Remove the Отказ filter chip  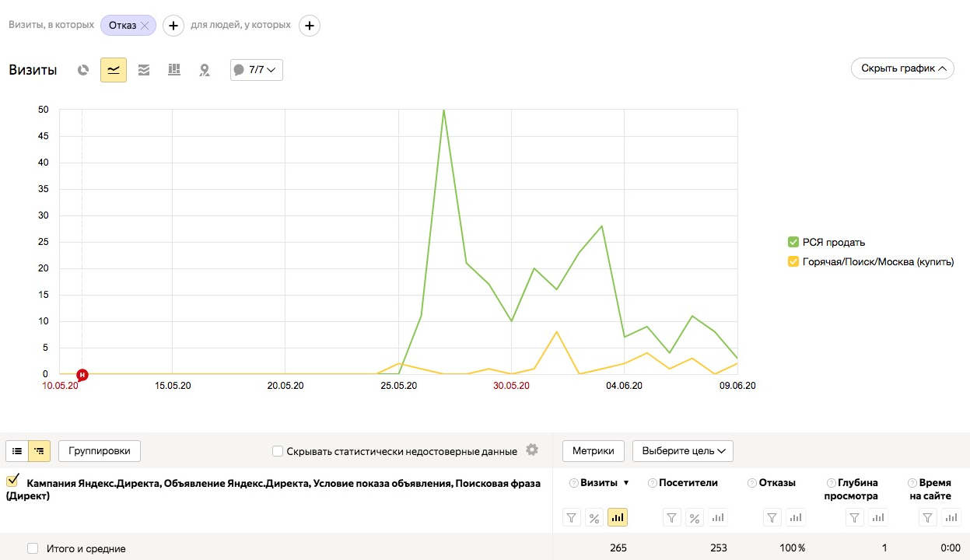[x=145, y=26]
